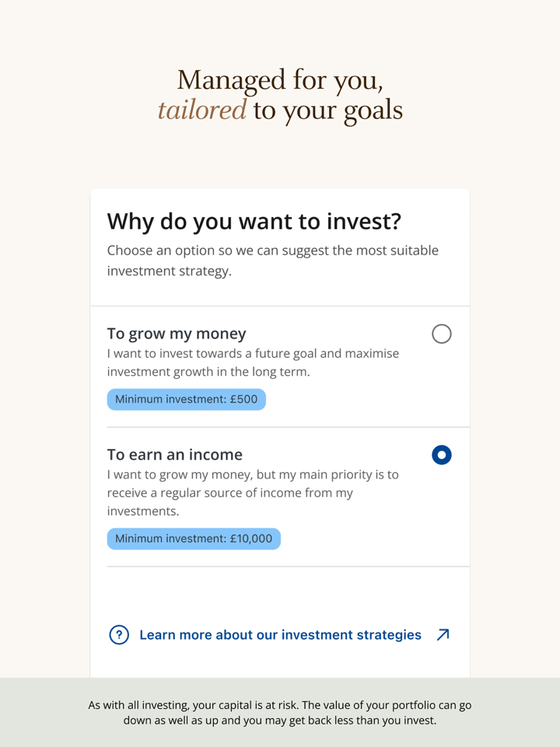Click the "Minimum investment: £10,000" badge
This screenshot has height=747, width=560.
pos(194,538)
